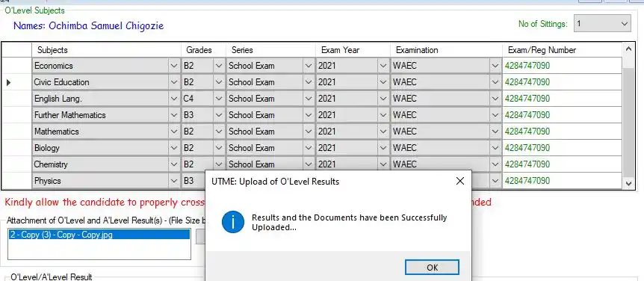The width and height of the screenshot is (644, 281).
Task: Click the Exam/Reg Number for Chemistry
Action: [562, 164]
